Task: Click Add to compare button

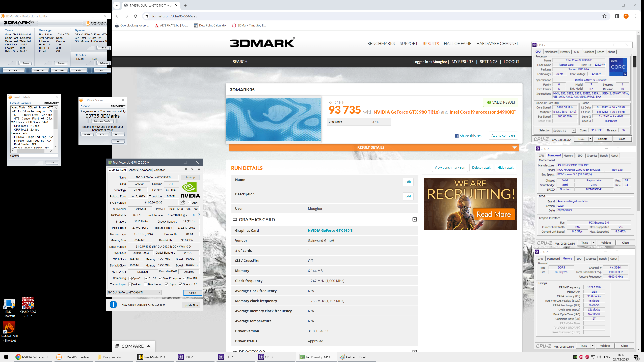Action: coord(503,135)
